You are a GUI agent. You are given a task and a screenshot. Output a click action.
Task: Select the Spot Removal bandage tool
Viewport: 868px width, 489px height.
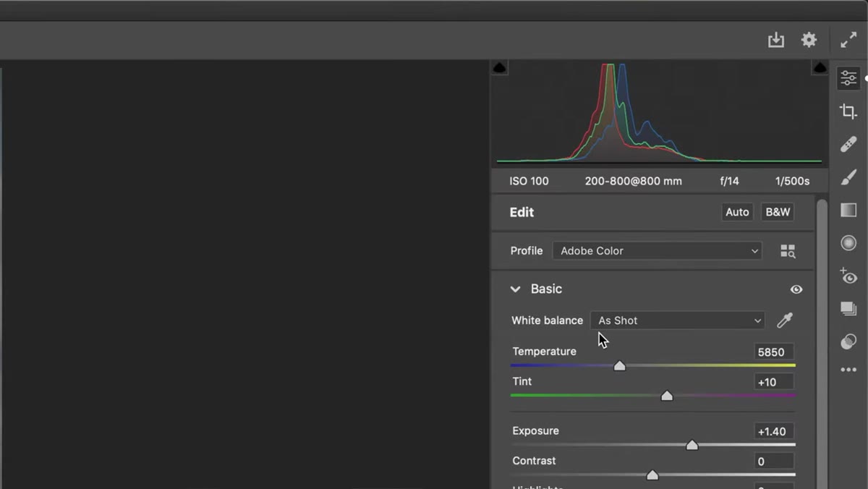[x=848, y=145]
